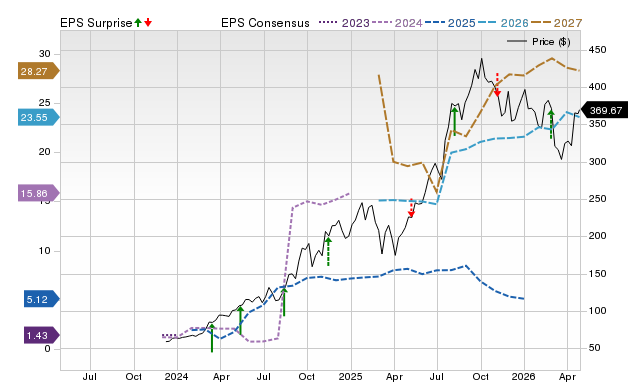
Task: Click the green surprise arrow after July 2025
Action: click(x=454, y=121)
